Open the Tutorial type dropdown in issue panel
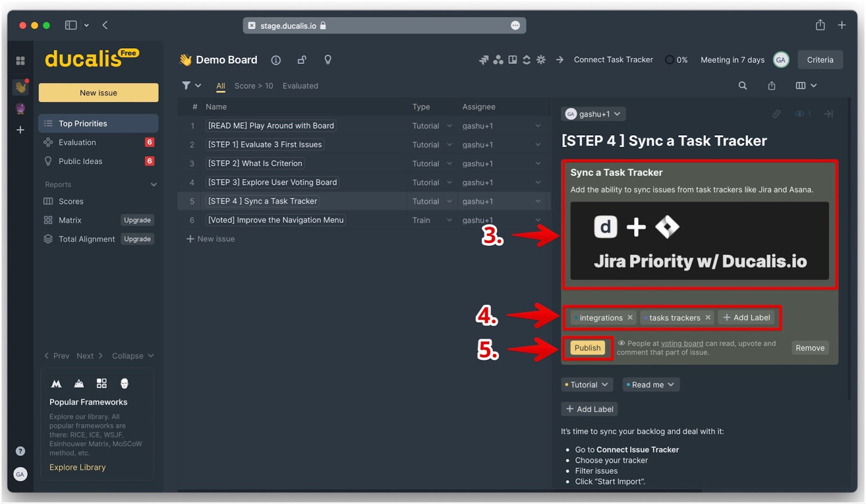Screen dimensions: 866x504 (x=587, y=384)
